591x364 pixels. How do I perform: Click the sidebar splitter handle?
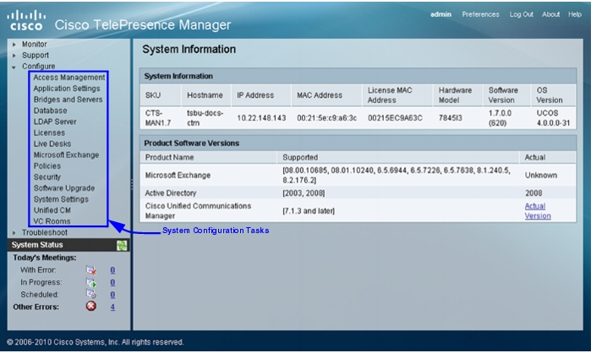pos(132,184)
